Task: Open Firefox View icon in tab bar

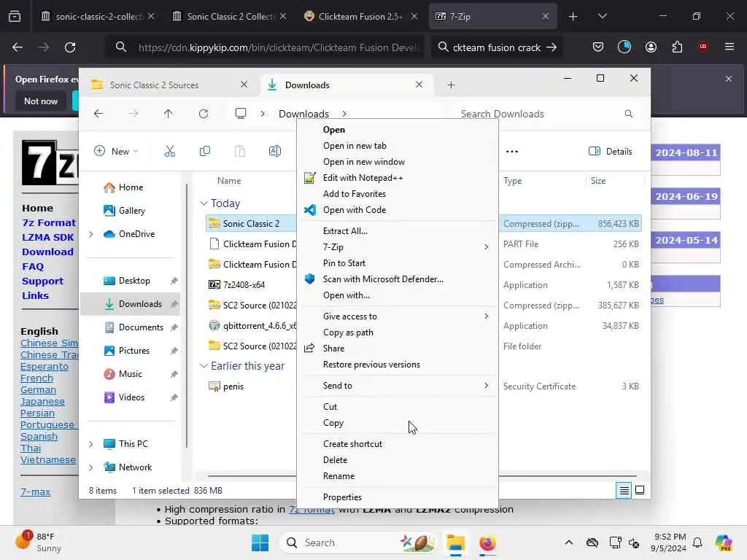Action: point(15,16)
